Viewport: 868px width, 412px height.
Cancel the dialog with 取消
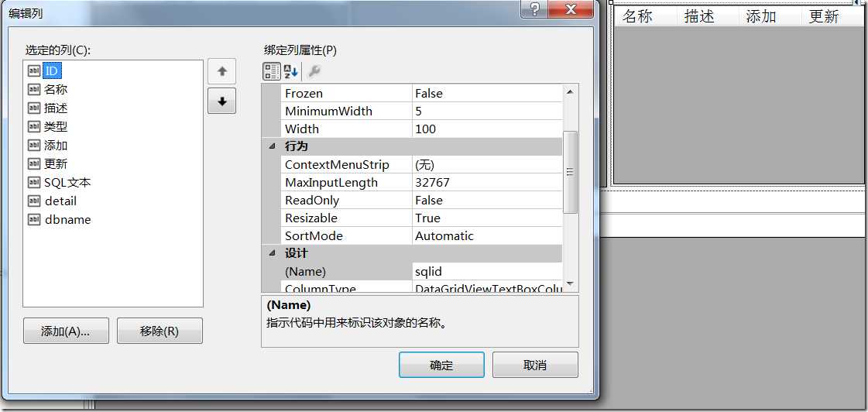click(535, 365)
